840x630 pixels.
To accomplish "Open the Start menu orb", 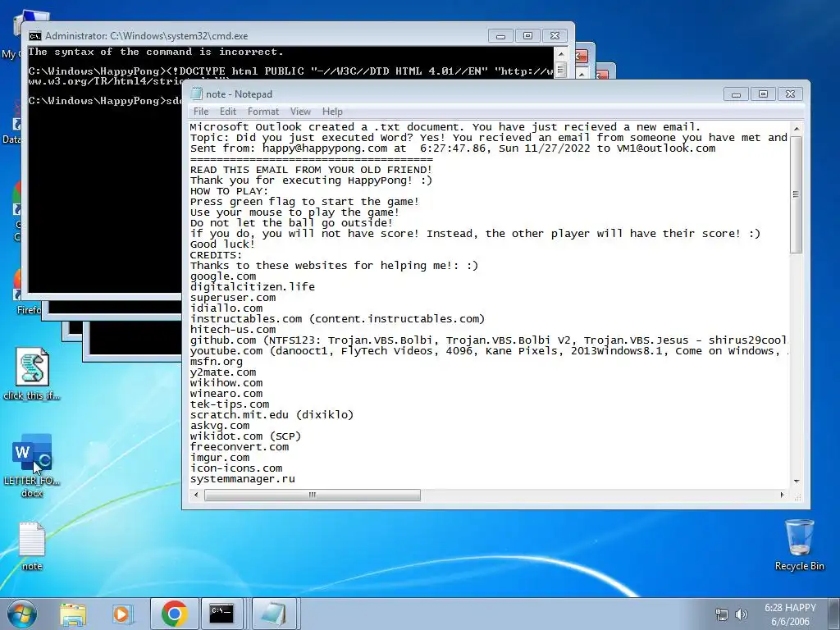I will pyautogui.click(x=22, y=614).
